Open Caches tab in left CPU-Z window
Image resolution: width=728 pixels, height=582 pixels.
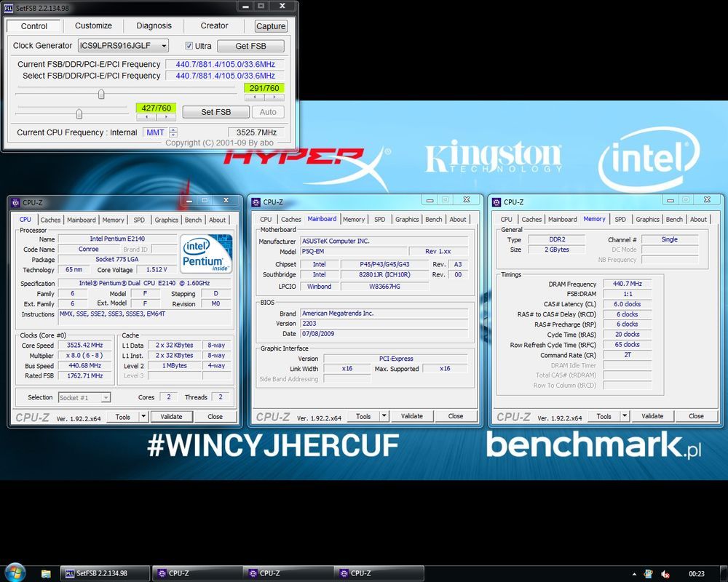click(50, 220)
